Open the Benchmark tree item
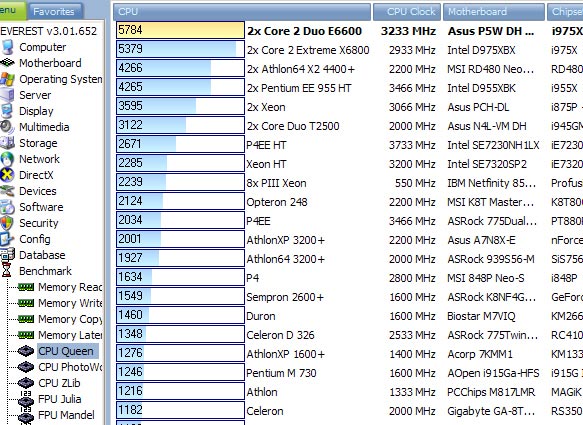The image size is (583, 425). (x=45, y=271)
